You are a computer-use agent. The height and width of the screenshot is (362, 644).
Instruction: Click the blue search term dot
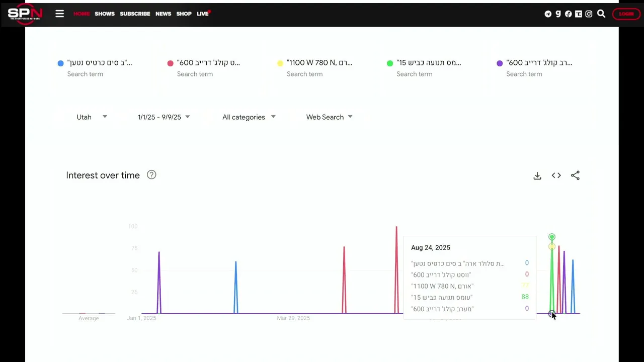coord(61,63)
